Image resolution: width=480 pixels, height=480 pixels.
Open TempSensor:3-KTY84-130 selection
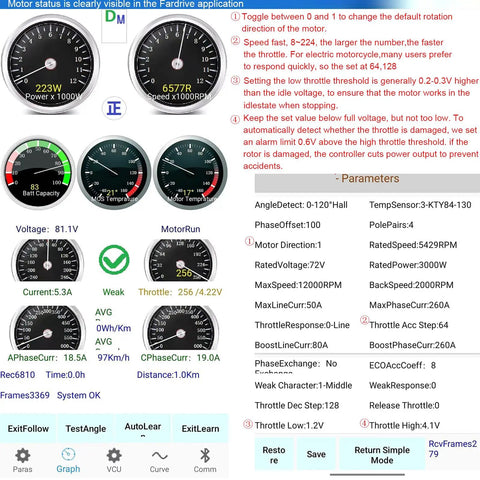[x=420, y=205]
